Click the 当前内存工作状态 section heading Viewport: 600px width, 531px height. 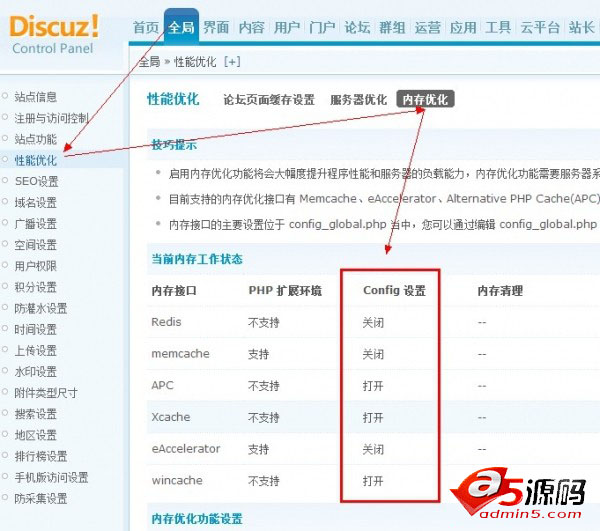[197, 259]
